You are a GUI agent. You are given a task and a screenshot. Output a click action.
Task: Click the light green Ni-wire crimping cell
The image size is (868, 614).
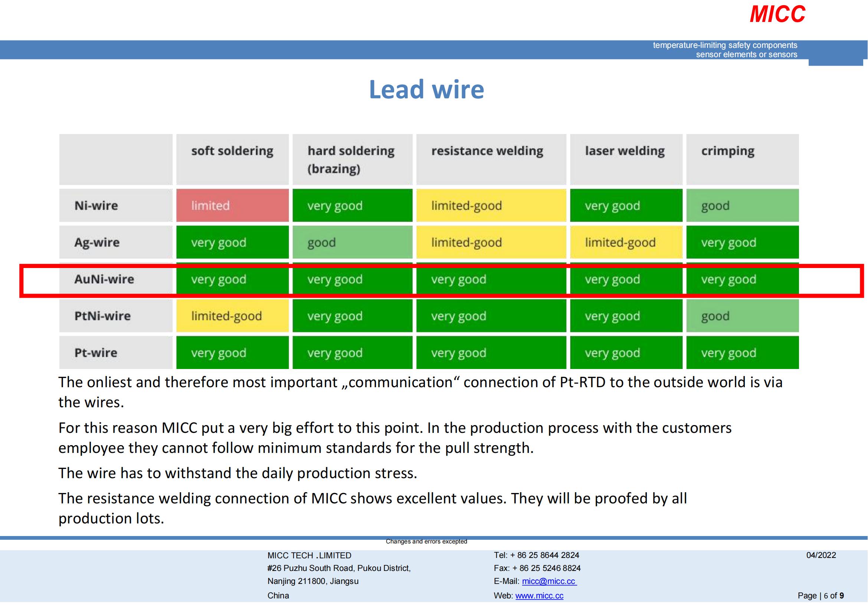[x=742, y=206]
